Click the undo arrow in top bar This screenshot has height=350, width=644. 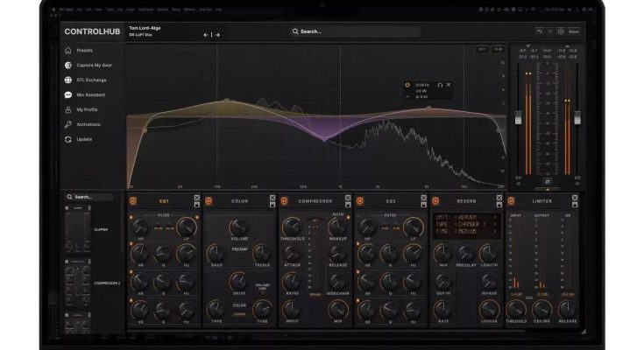pyautogui.click(x=540, y=31)
